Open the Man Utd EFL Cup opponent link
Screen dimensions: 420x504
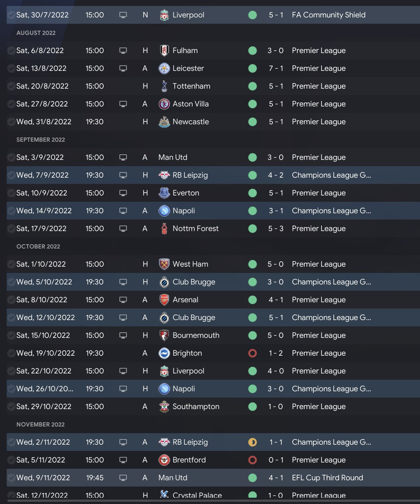tap(173, 478)
